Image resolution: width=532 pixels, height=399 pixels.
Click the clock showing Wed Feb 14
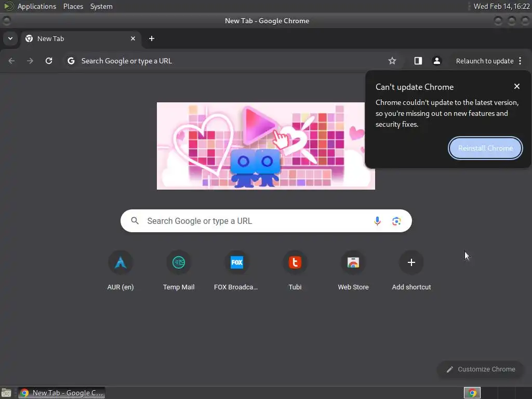[x=501, y=6]
